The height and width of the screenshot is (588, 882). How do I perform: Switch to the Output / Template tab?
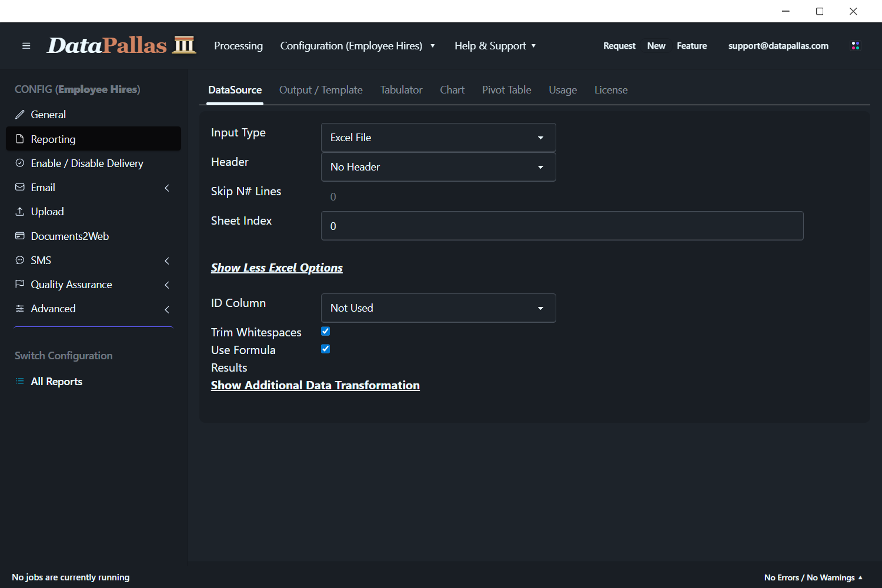tap(321, 90)
